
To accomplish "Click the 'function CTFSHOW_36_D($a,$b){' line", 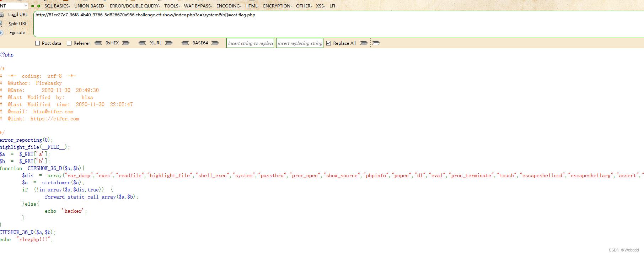I will click(x=42, y=168).
